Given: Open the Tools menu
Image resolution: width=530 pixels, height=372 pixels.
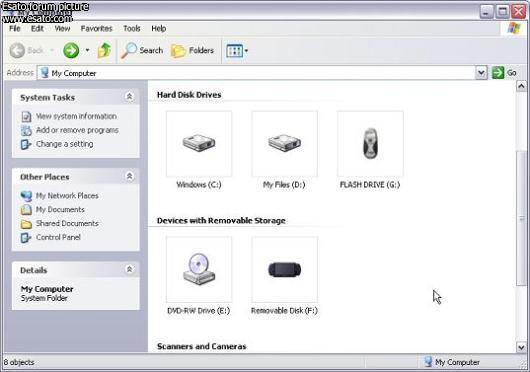Looking at the screenshot, I should coord(131,28).
